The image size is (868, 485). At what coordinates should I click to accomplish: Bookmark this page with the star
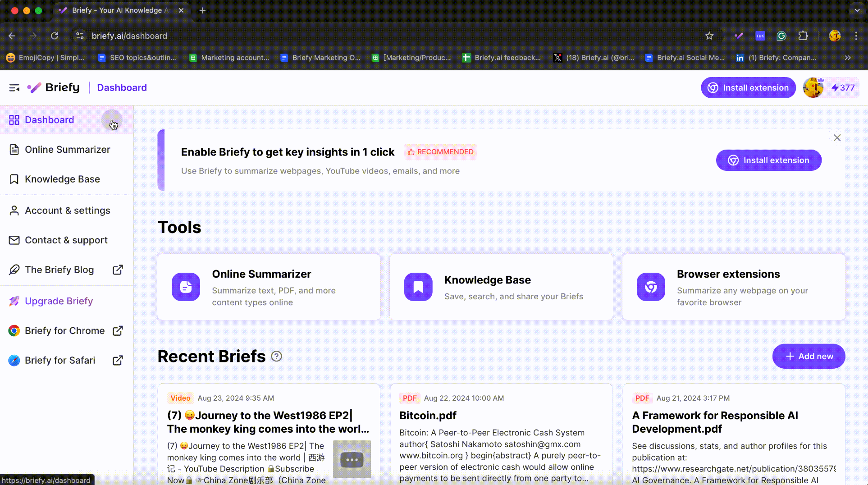click(x=709, y=36)
